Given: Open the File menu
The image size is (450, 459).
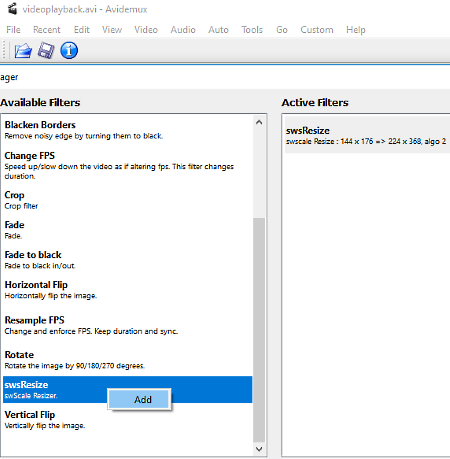Looking at the screenshot, I should pos(13,30).
